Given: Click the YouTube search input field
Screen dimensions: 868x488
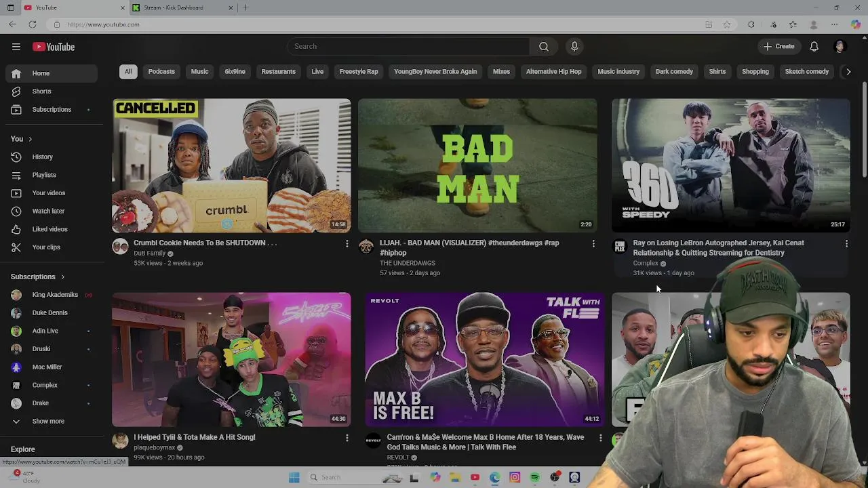Looking at the screenshot, I should pyautogui.click(x=408, y=46).
